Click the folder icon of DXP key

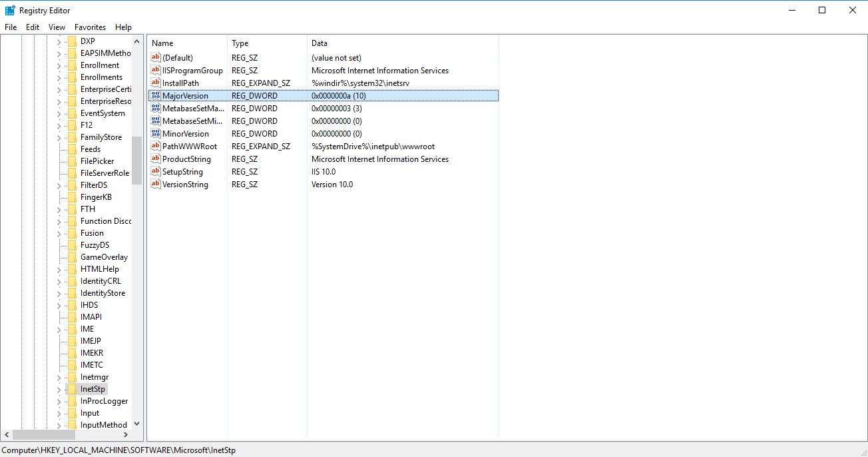72,41
